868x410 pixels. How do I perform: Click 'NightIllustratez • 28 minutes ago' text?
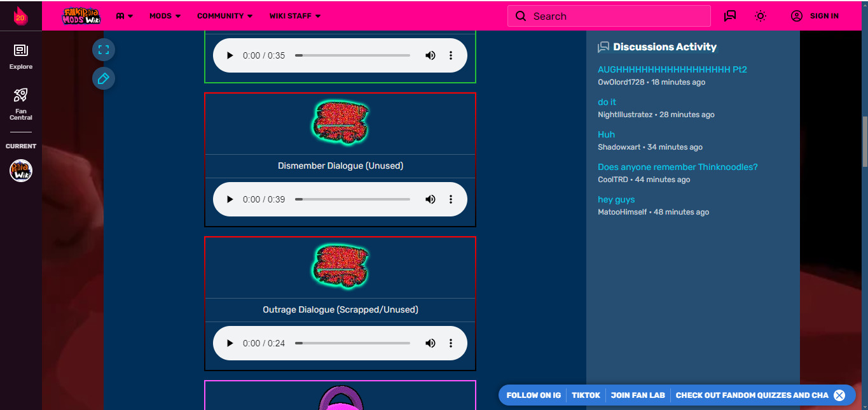tap(656, 115)
